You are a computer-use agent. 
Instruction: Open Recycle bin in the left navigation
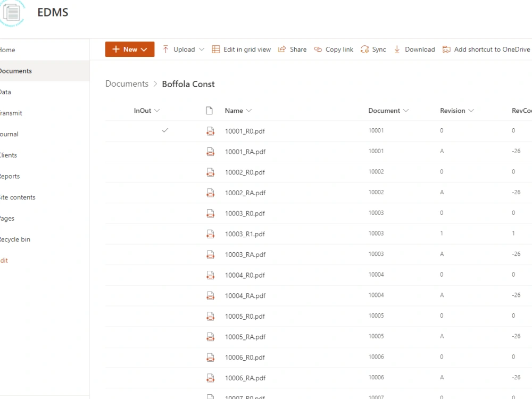(x=15, y=239)
